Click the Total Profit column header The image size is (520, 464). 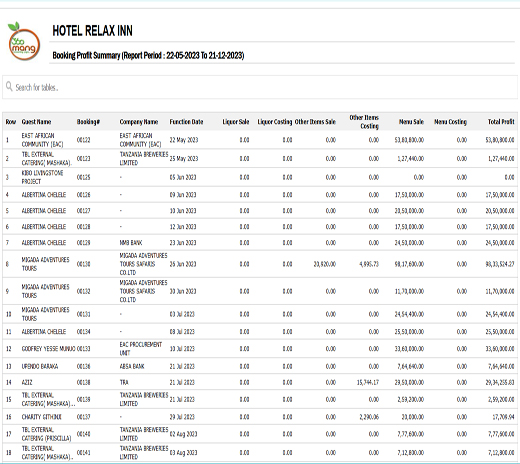click(x=501, y=122)
